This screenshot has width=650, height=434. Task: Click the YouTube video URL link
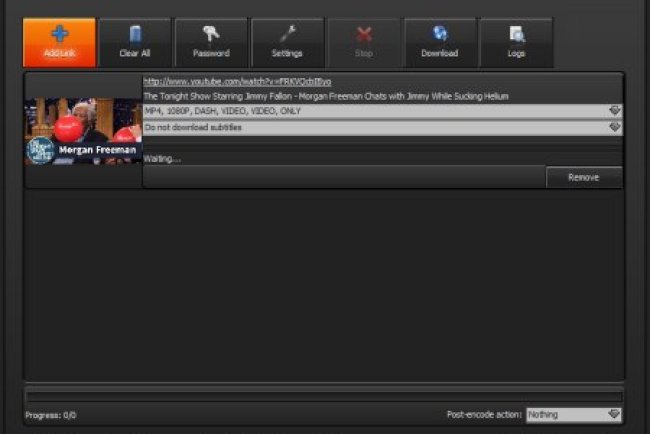[237, 81]
